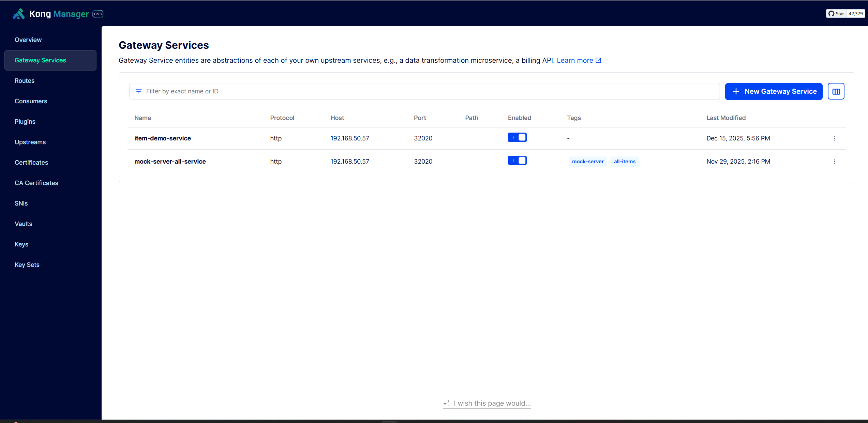Click the OSS badge next to Manager
The image size is (868, 423).
point(98,14)
